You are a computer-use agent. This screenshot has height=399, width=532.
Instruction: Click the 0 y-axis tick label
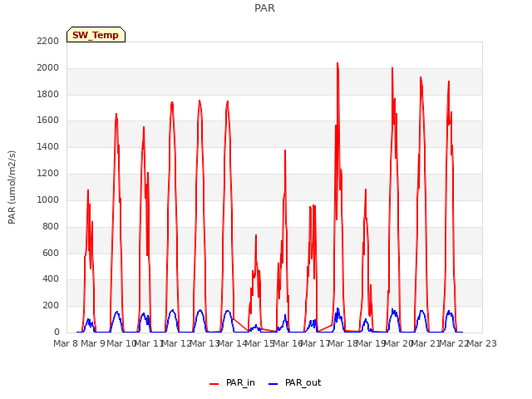[57, 332]
